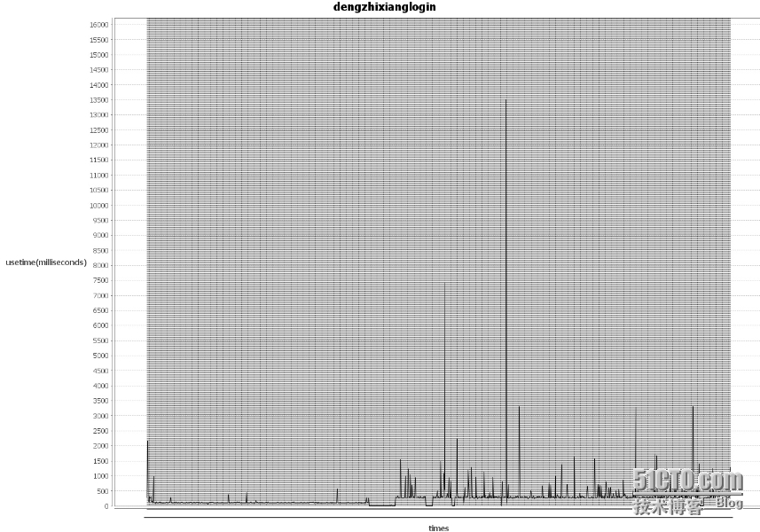The image size is (760, 532).
Task: Click the 0 y-axis tick label
Action: coord(106,506)
